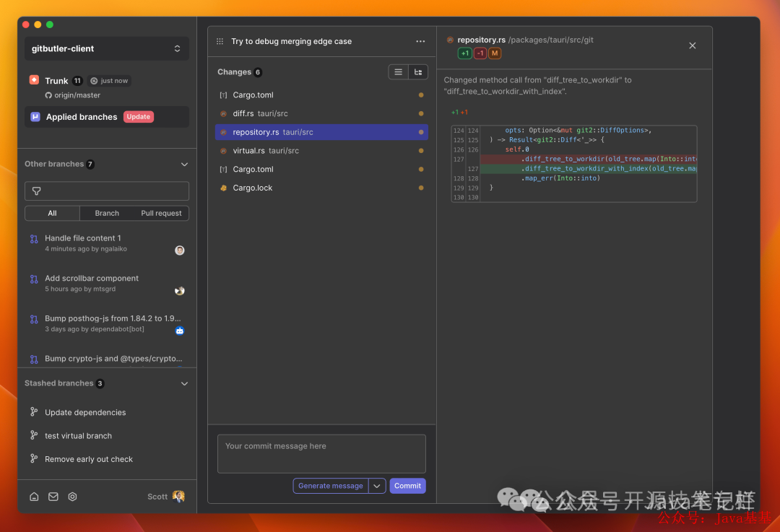780x532 pixels.
Task: Click the pull request icon beside 'Add scrollbar component'
Action: (x=34, y=279)
